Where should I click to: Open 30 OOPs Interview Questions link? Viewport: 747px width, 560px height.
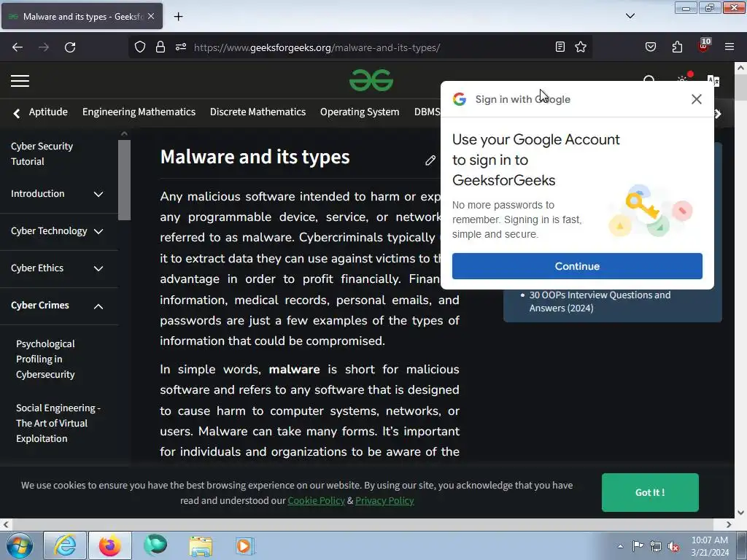click(x=600, y=301)
